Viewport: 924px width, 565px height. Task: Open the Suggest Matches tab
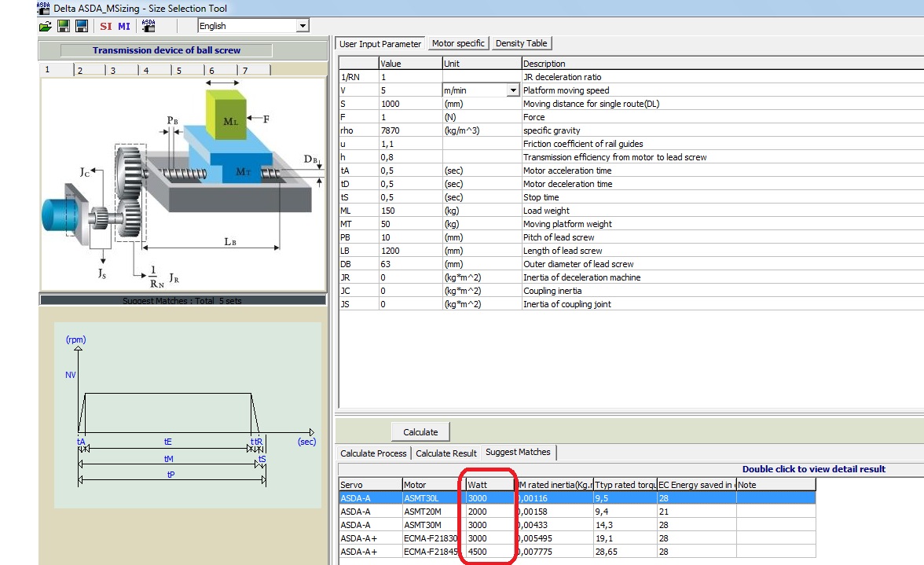(x=518, y=452)
